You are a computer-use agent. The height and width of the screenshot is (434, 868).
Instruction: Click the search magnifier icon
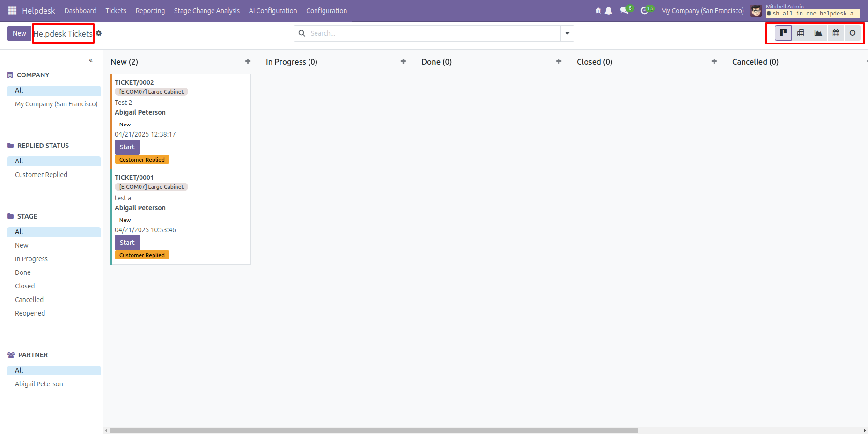click(x=302, y=33)
